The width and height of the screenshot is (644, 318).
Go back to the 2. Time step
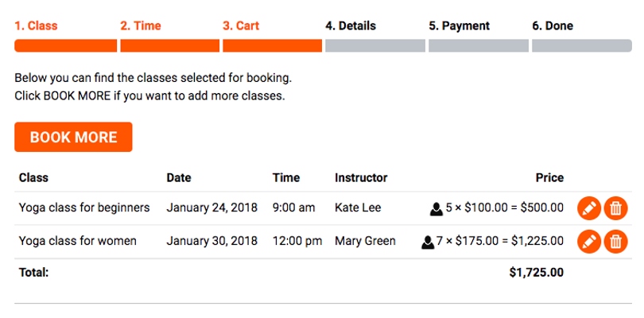coord(141,26)
